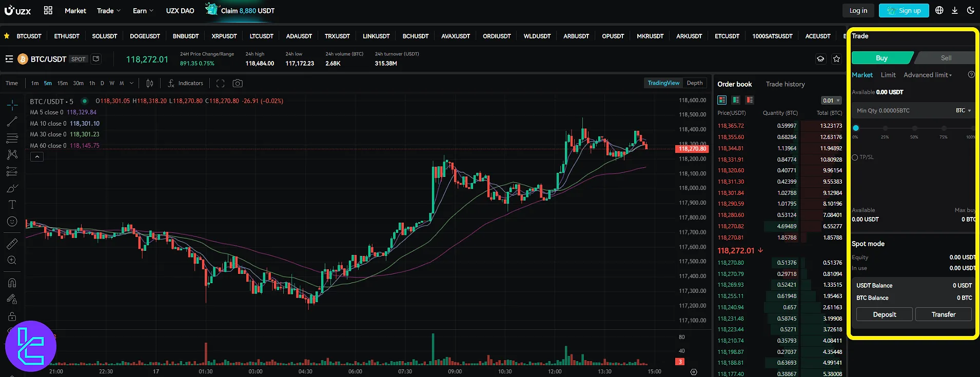Toggle the magnet snap mode
Image resolution: width=980 pixels, height=377 pixels.
point(12,283)
